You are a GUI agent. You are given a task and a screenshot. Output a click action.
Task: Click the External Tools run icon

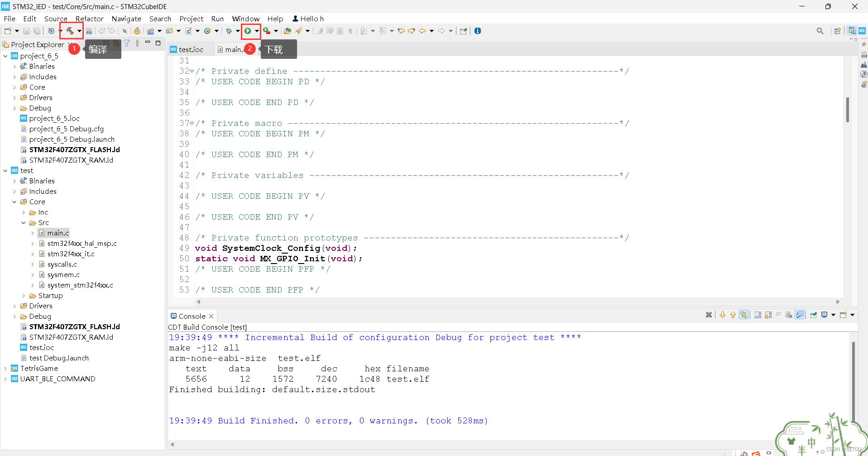pyautogui.click(x=267, y=31)
